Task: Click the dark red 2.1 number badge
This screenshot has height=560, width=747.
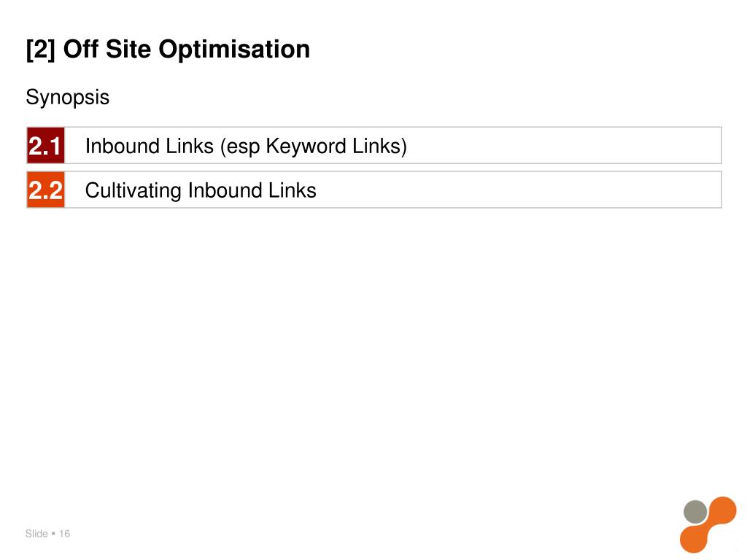Action: [46, 145]
